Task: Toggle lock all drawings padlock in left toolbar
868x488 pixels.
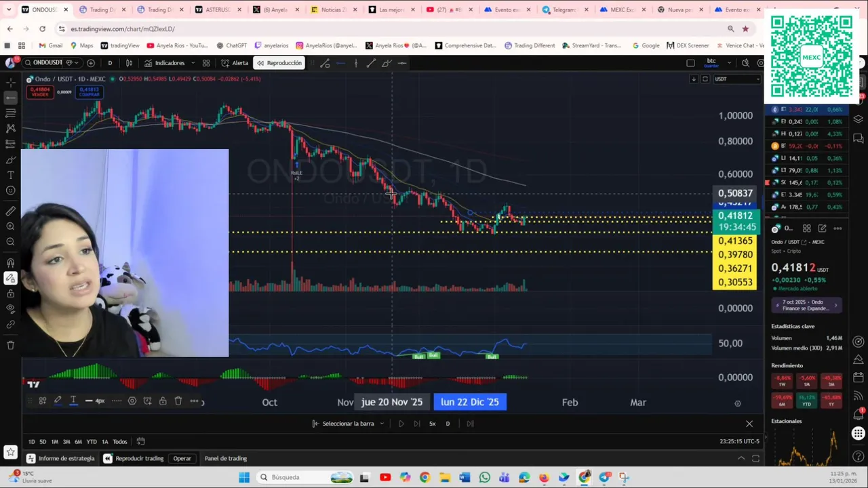Action: tap(10, 293)
